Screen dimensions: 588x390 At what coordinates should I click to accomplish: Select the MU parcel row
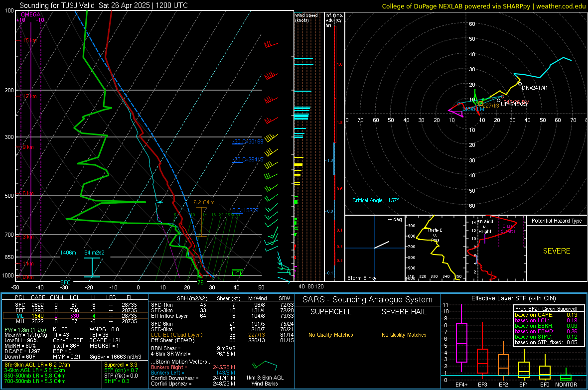pos(75,321)
